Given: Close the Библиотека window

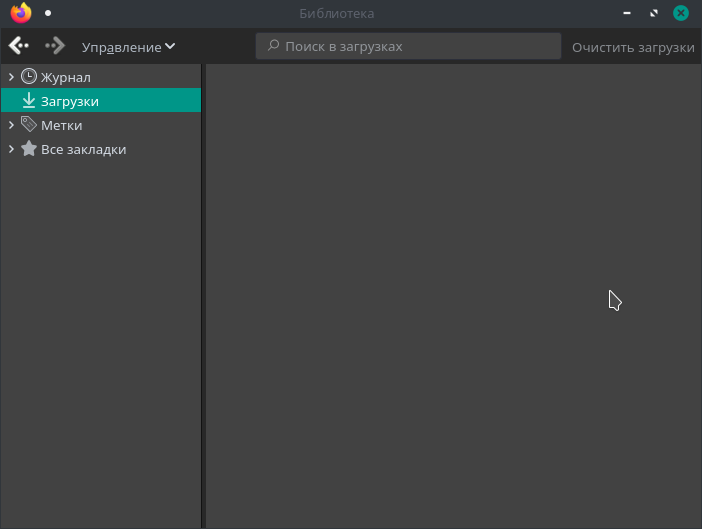Looking at the screenshot, I should coord(681,13).
